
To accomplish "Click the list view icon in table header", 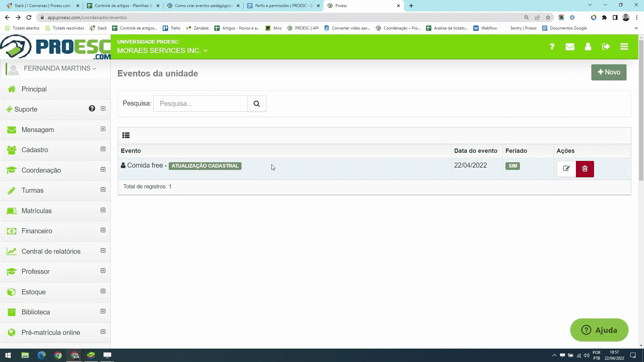I will [126, 135].
